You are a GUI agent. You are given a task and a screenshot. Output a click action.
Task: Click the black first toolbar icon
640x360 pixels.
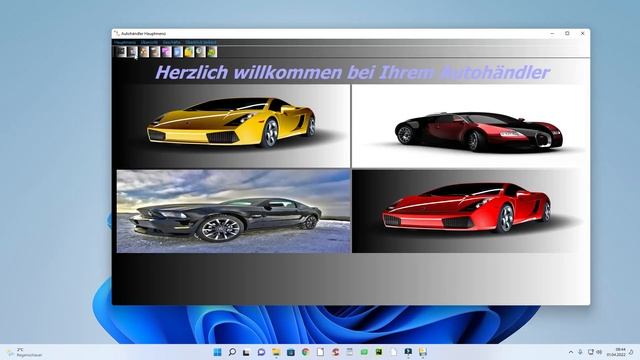click(x=121, y=52)
